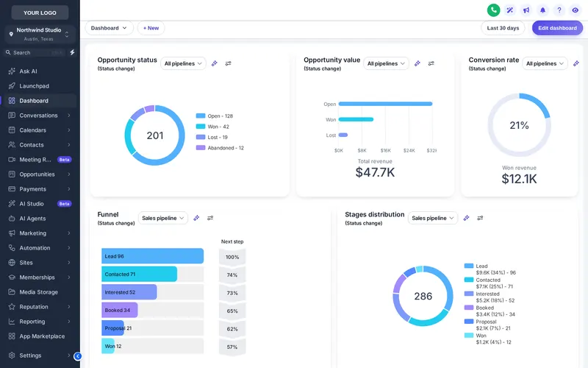
Task: Open Sales pipeline dropdown on Funnel
Action: coord(163,218)
